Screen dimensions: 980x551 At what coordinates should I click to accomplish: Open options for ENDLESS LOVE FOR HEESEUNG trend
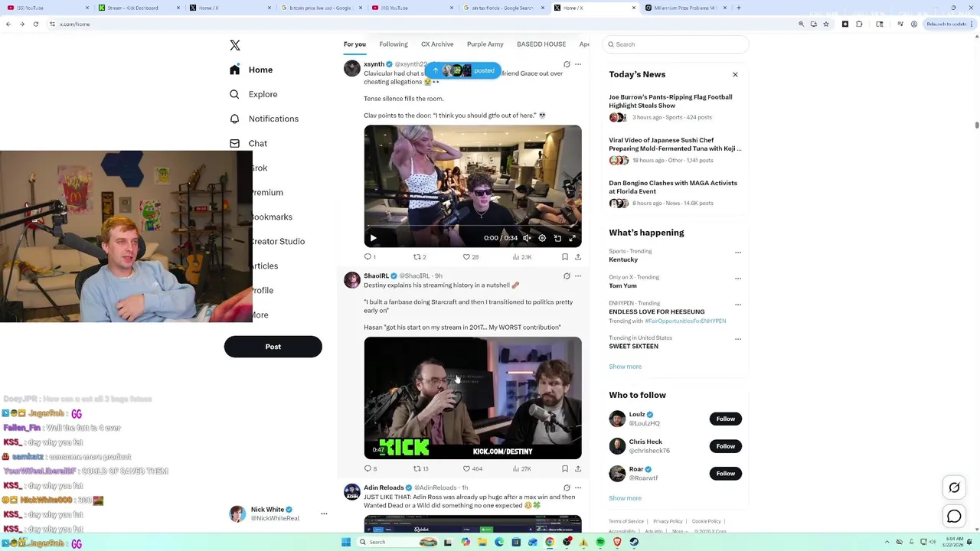[738, 304]
